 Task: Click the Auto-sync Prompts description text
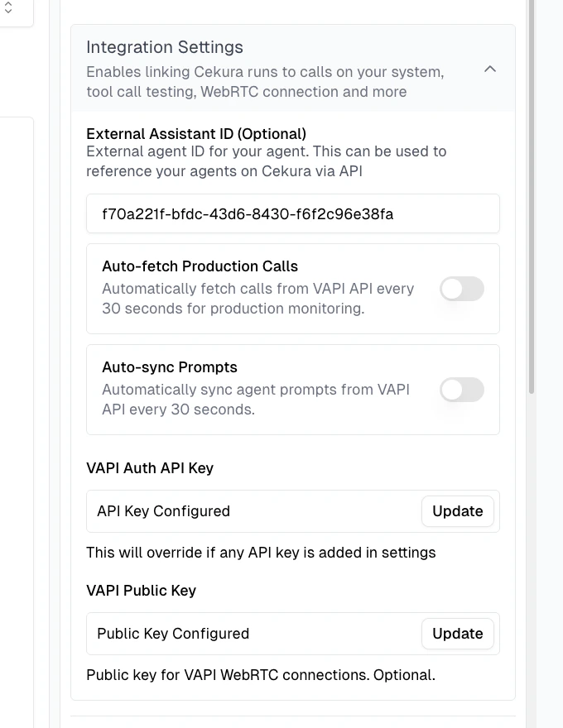[x=255, y=399]
